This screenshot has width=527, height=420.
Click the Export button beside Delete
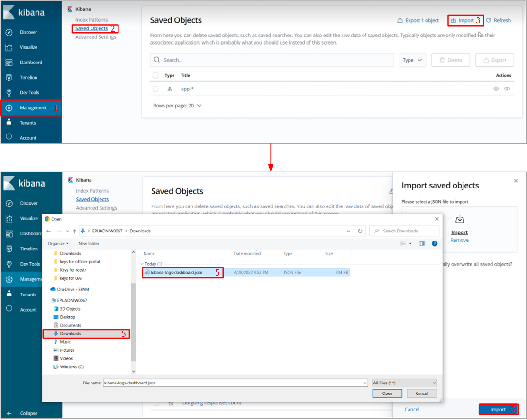pyautogui.click(x=494, y=60)
